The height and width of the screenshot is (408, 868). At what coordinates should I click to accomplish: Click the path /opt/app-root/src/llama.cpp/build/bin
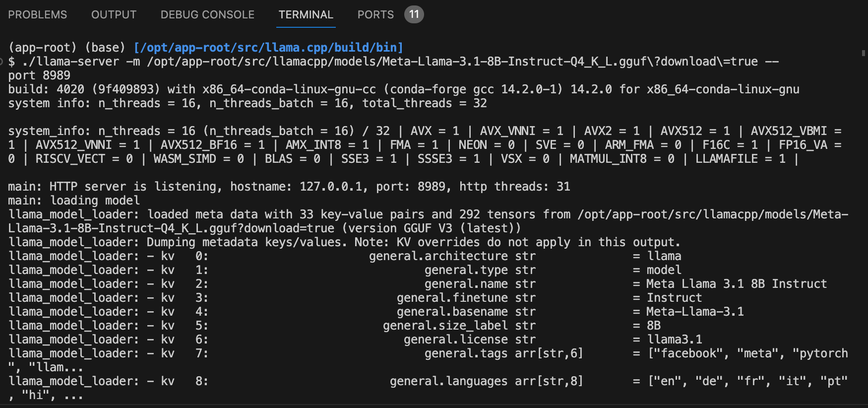pyautogui.click(x=268, y=48)
